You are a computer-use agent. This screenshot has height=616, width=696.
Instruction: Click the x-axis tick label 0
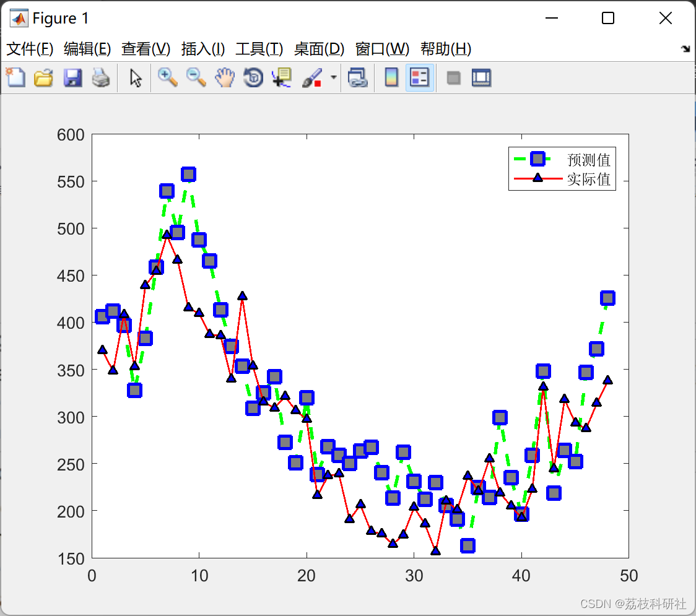[92, 576]
